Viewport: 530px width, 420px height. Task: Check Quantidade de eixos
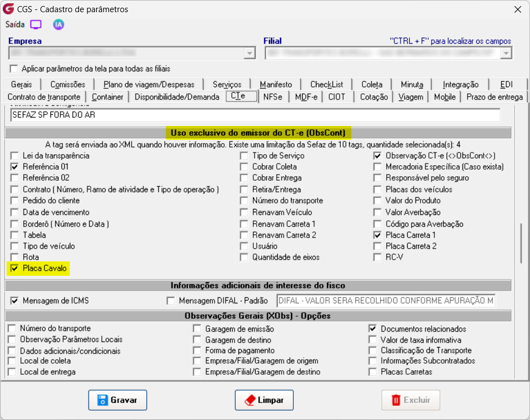pos(244,258)
